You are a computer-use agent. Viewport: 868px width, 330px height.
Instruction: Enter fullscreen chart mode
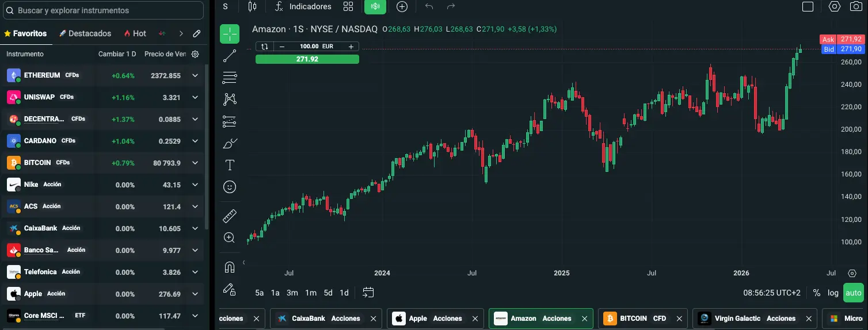(x=808, y=6)
